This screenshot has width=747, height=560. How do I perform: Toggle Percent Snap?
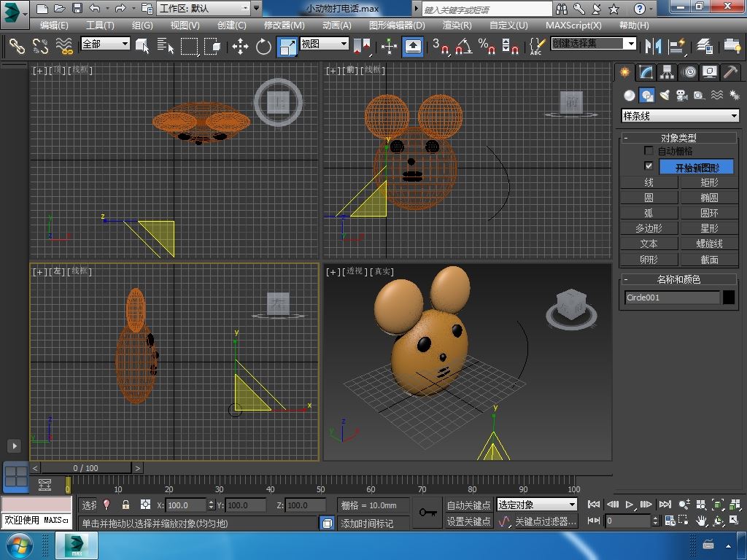[487, 46]
